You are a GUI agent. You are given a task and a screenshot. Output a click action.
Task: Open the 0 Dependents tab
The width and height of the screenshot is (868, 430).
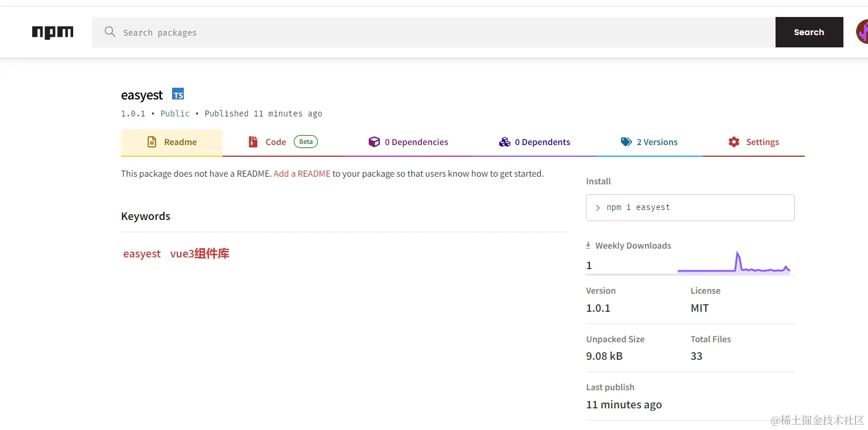click(x=534, y=142)
